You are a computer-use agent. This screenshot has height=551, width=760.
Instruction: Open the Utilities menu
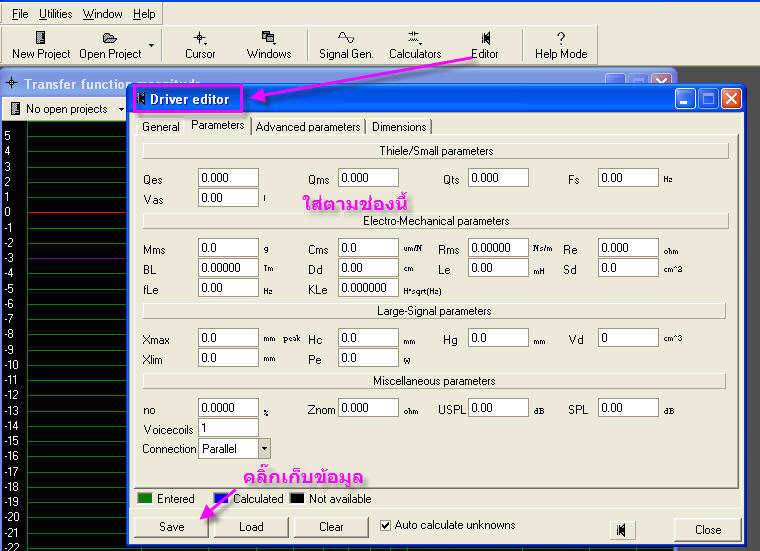tap(55, 14)
